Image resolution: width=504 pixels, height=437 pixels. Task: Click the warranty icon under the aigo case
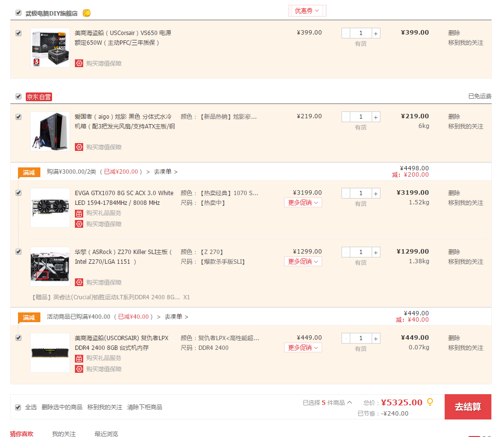[79, 147]
